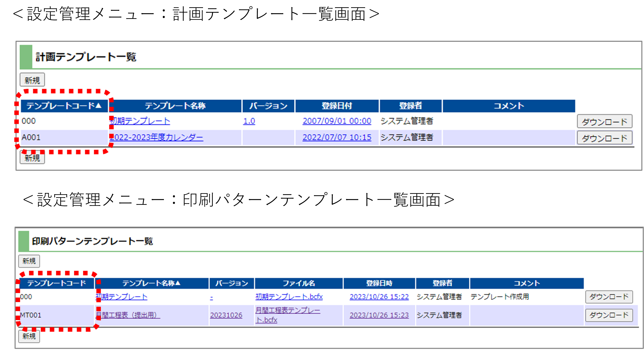
Task: Open 月間工程表（提出用） link
Action: 128,315
